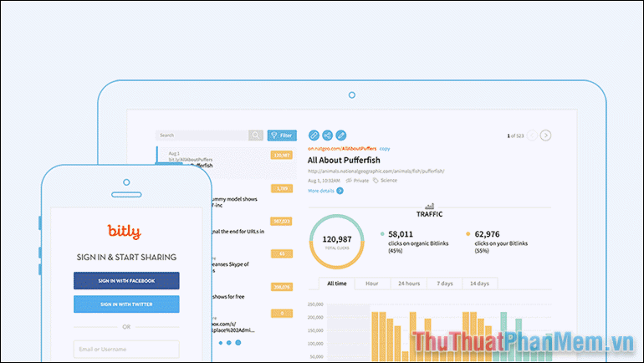
Task: Click the Email or Username field
Action: click(126, 350)
